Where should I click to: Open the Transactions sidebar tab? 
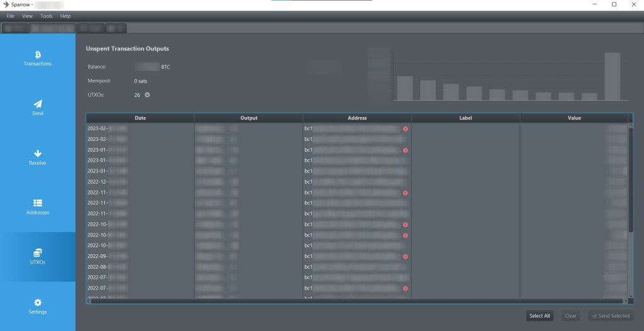click(x=38, y=59)
